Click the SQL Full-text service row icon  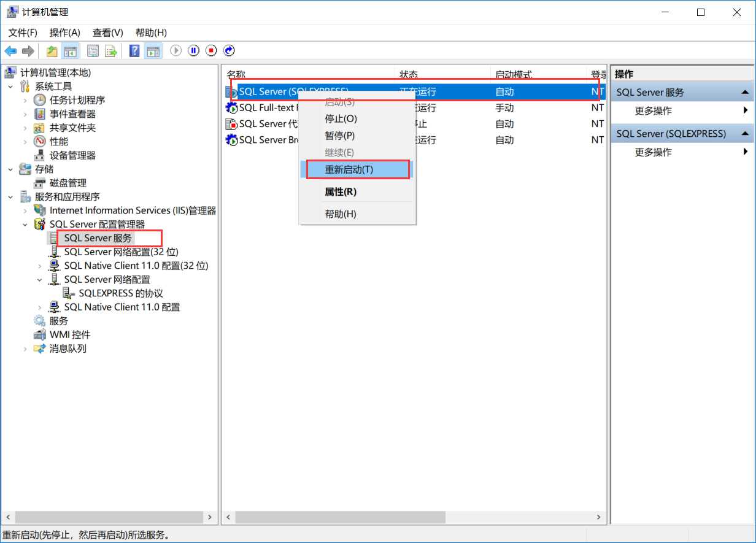coord(232,108)
